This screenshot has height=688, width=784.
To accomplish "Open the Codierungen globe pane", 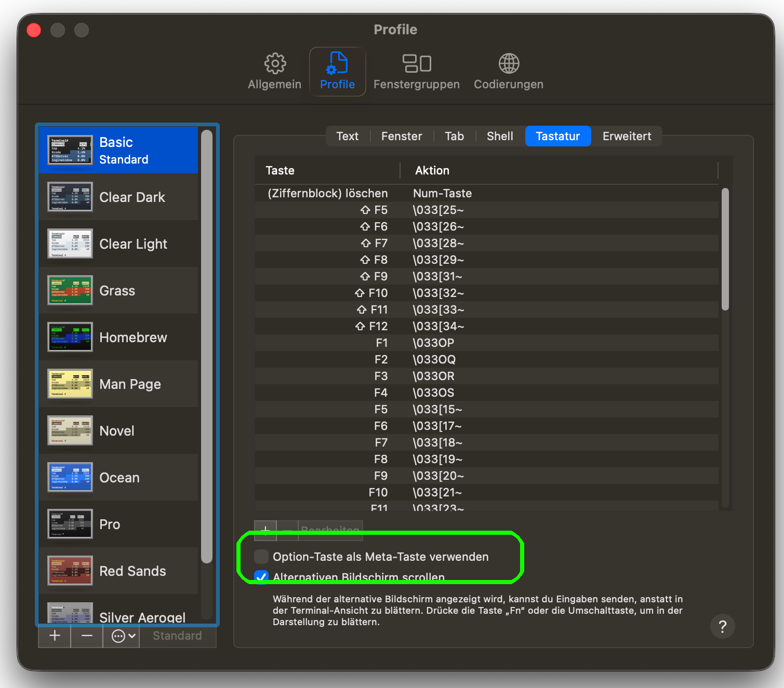I will coord(509,72).
